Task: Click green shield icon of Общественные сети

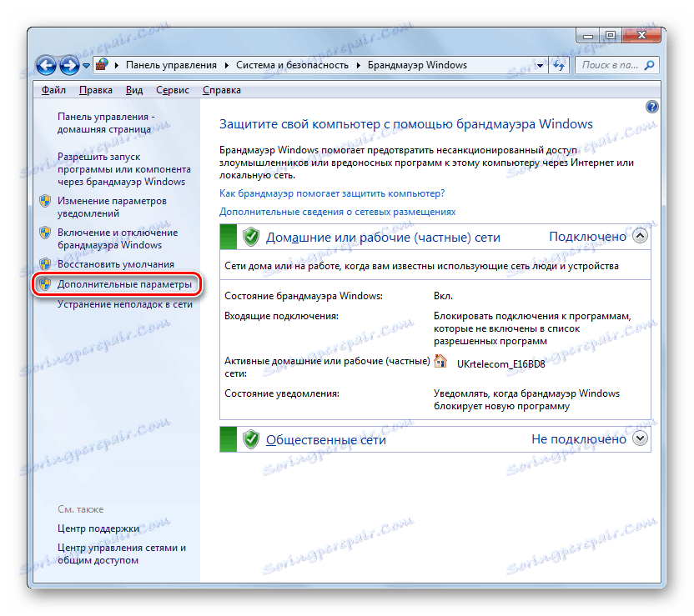Action: tap(251, 439)
